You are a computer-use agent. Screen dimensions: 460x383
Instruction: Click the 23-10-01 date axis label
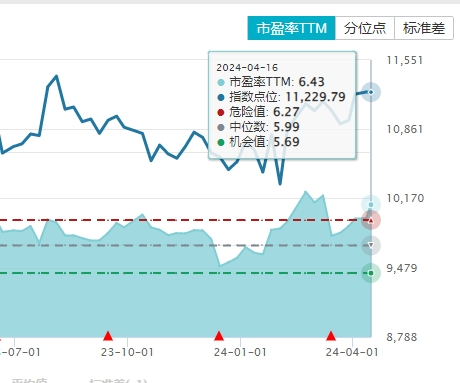pyautogui.click(x=127, y=352)
